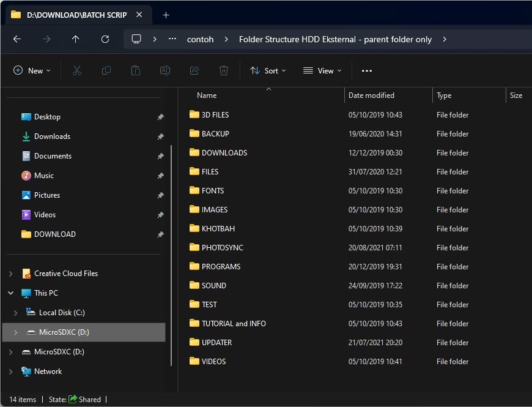Collapse the This PC tree node
The image size is (532, 407).
(x=11, y=293)
